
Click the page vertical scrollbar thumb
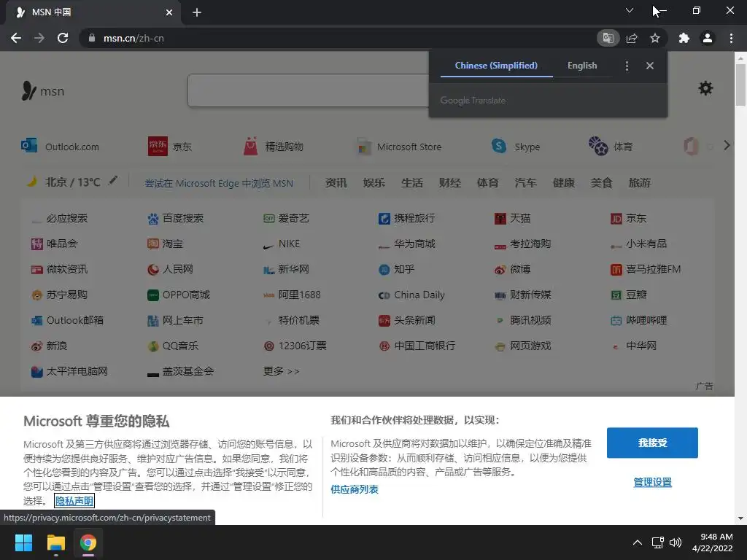(x=740, y=85)
